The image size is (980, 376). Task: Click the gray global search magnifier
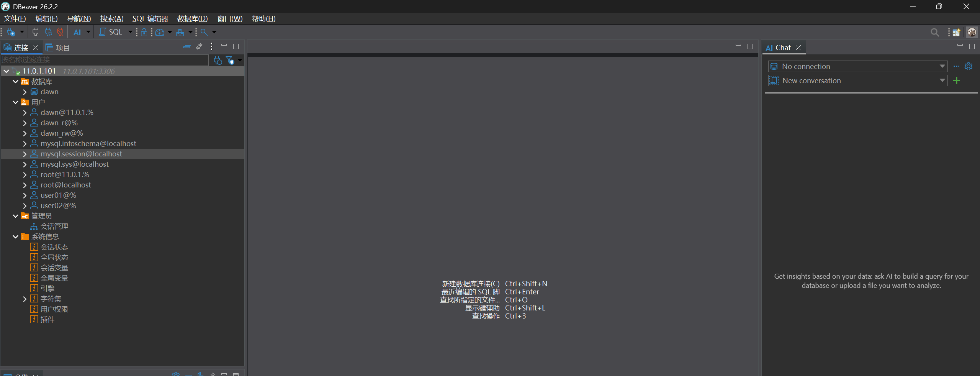[x=935, y=33]
